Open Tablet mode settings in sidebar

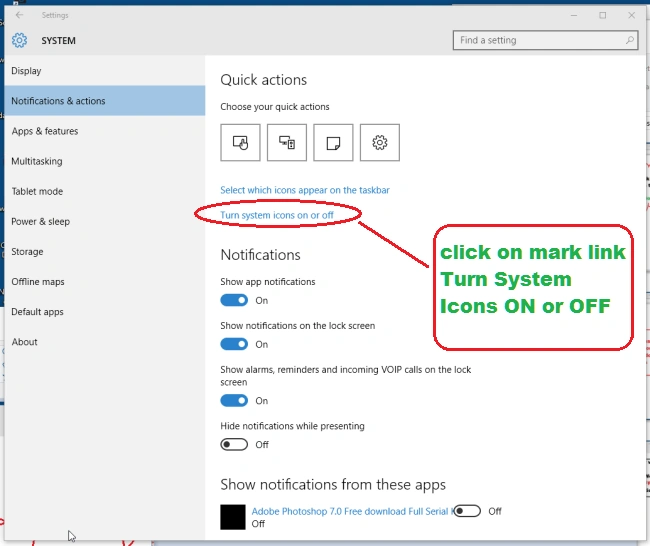click(105, 191)
